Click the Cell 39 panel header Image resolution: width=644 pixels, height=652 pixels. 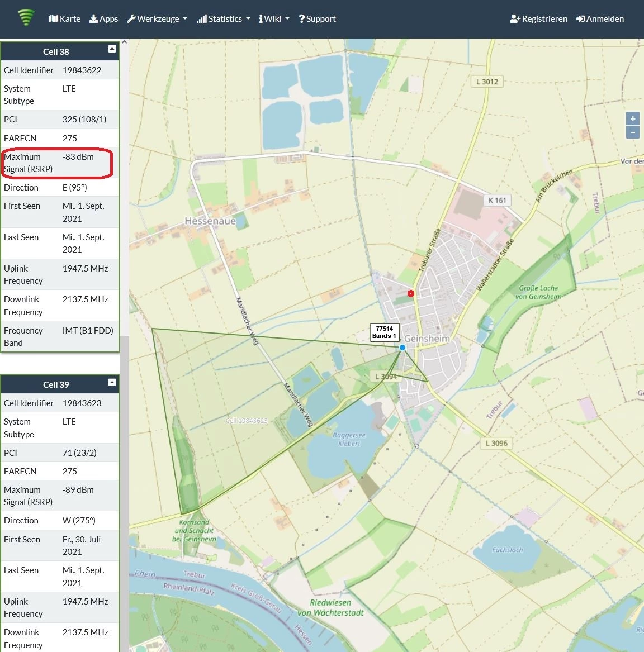pos(56,384)
